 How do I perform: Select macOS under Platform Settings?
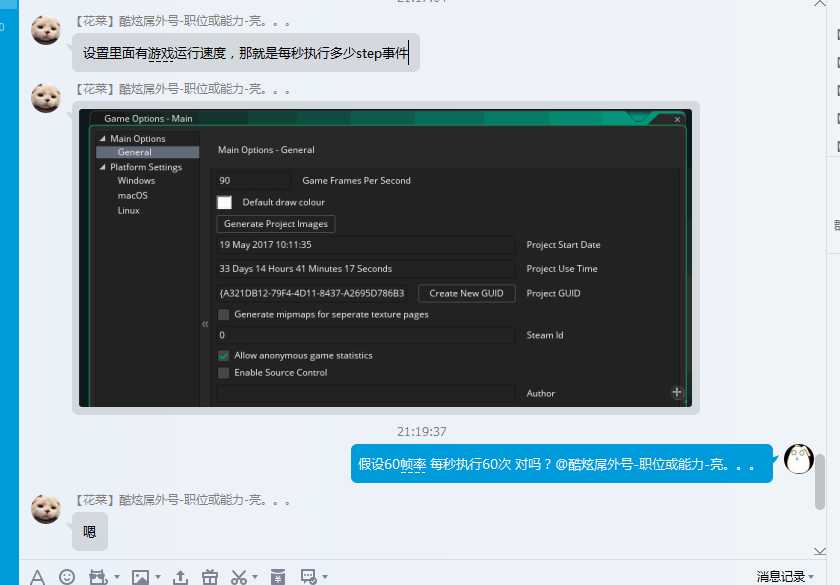(x=132, y=196)
